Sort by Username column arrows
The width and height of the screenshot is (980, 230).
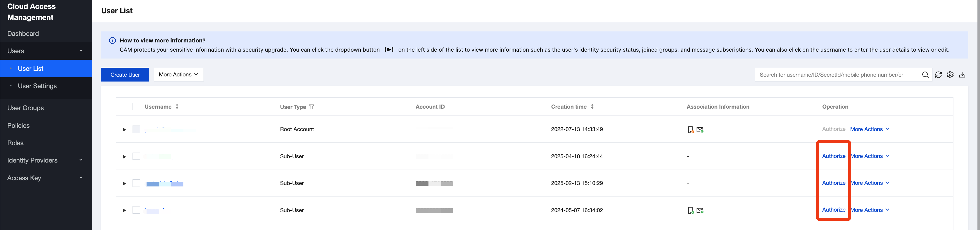(177, 107)
